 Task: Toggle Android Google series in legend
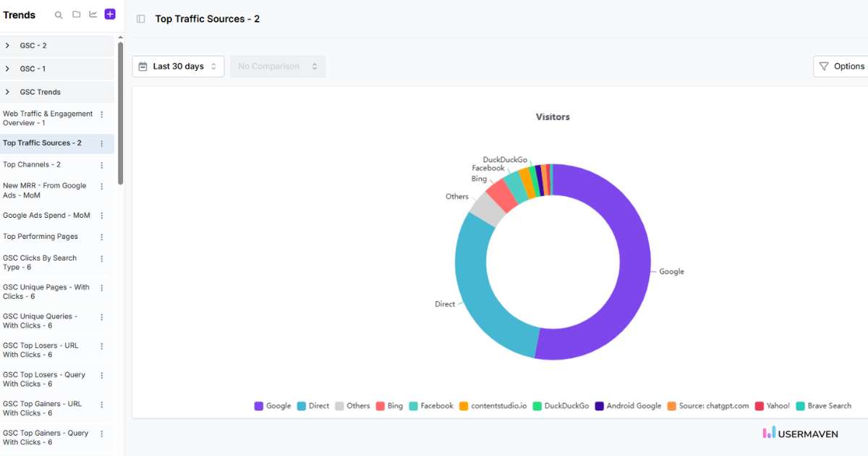628,406
